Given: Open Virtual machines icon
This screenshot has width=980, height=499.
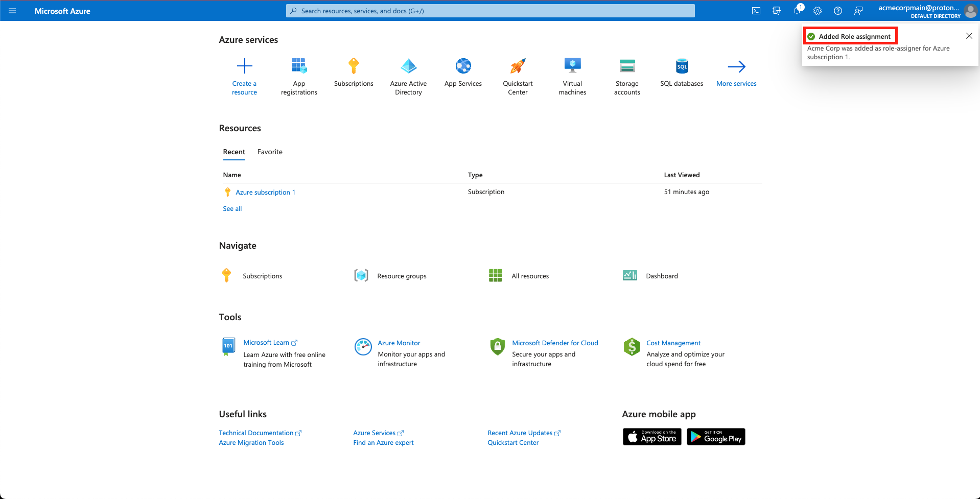Looking at the screenshot, I should pyautogui.click(x=572, y=66).
